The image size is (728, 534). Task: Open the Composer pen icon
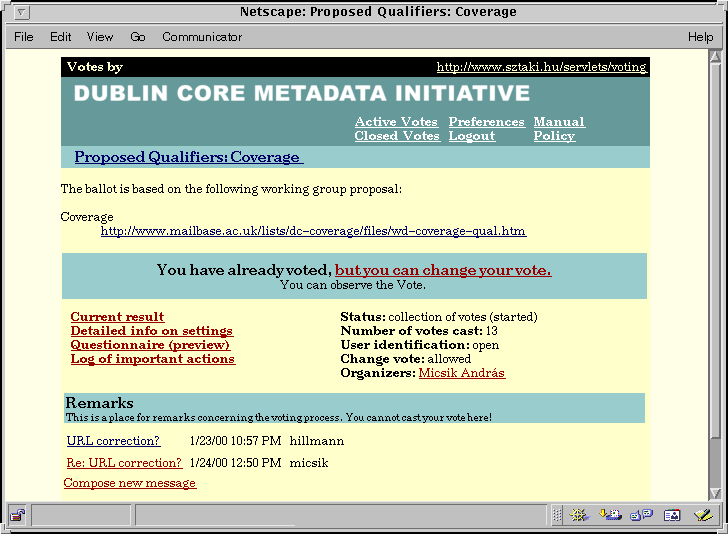[x=703, y=514]
